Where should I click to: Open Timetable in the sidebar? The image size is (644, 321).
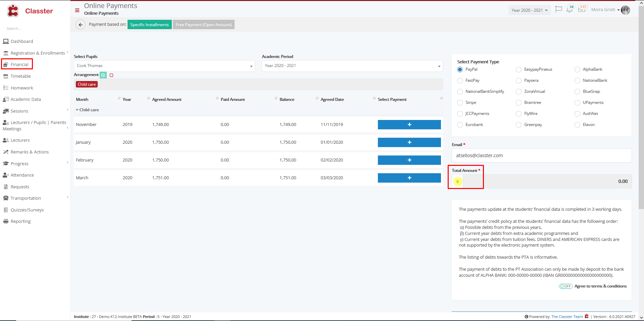(x=20, y=76)
